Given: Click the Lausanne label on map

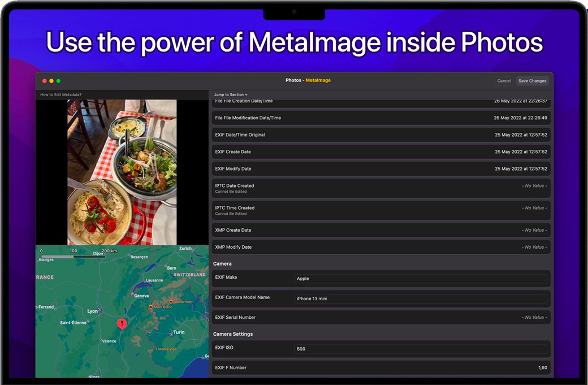Looking at the screenshot, I should coord(154,280).
